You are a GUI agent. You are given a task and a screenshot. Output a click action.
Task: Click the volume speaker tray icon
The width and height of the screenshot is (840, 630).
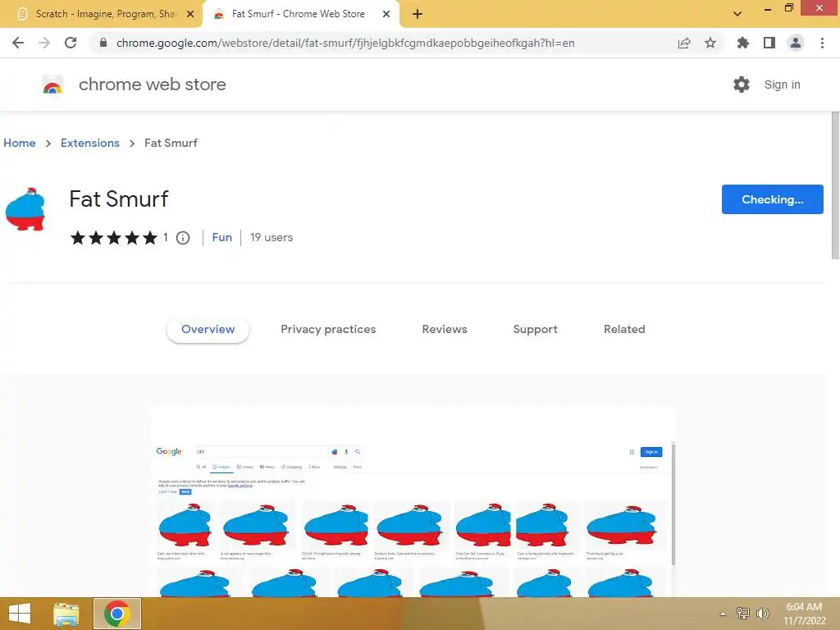tap(763, 614)
